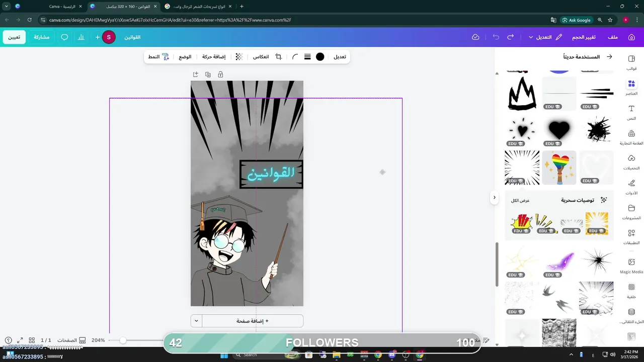Image resolution: width=644 pixels, height=362 pixels.
Task: Click the Share (مشاركة) button
Action: (x=41, y=37)
